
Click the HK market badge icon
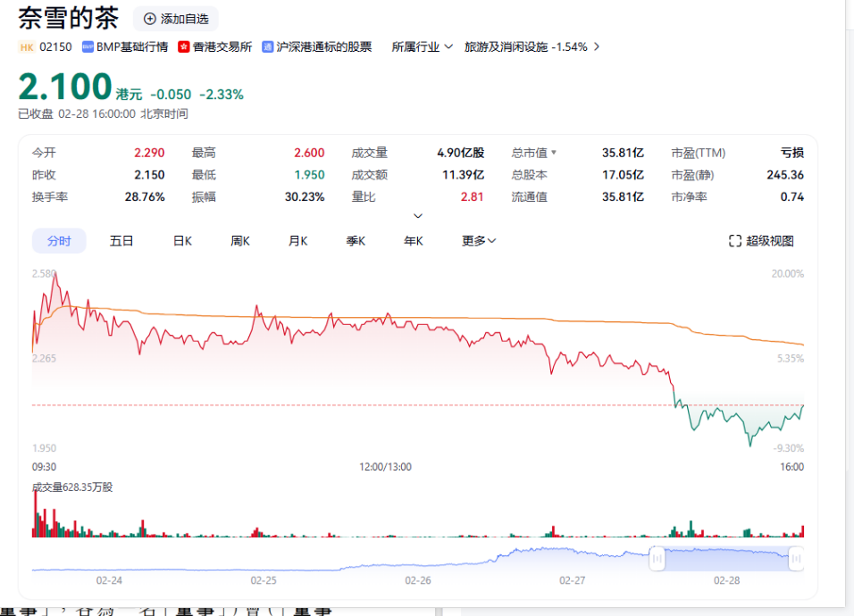27,47
